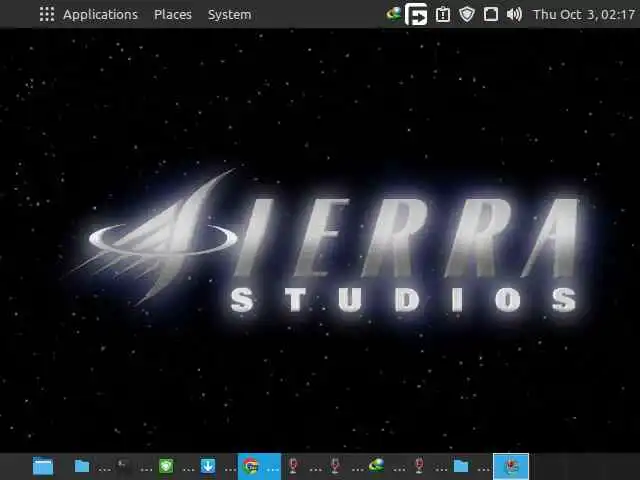The height and width of the screenshot is (480, 640).
Task: Click the square window tray icon
Action: coord(491,15)
